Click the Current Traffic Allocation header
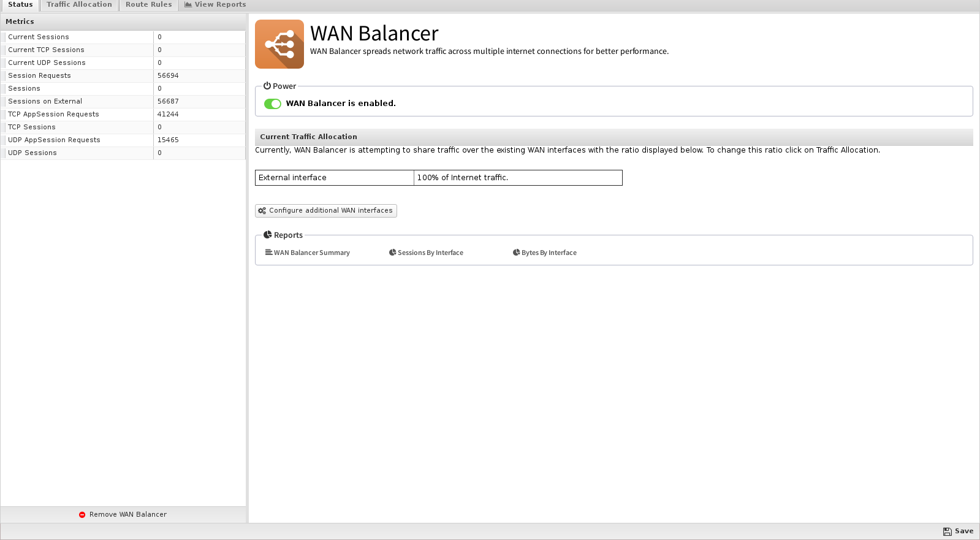The image size is (980, 540). pos(614,137)
